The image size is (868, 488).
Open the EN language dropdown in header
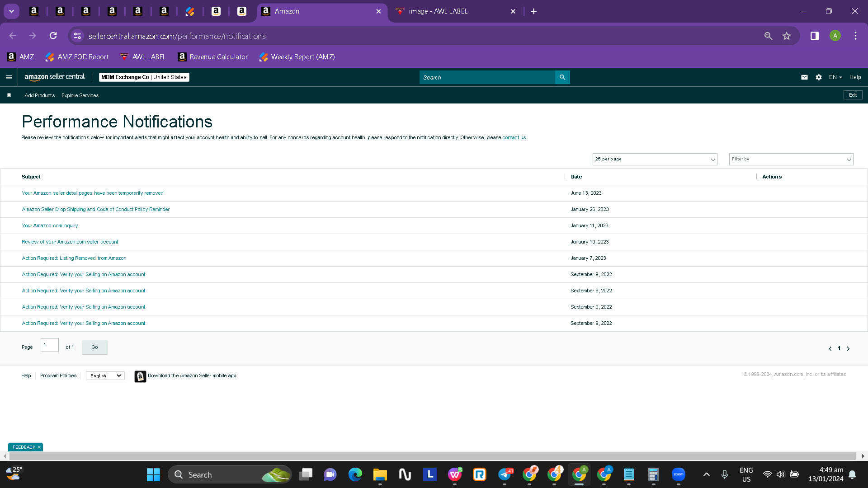pos(835,77)
